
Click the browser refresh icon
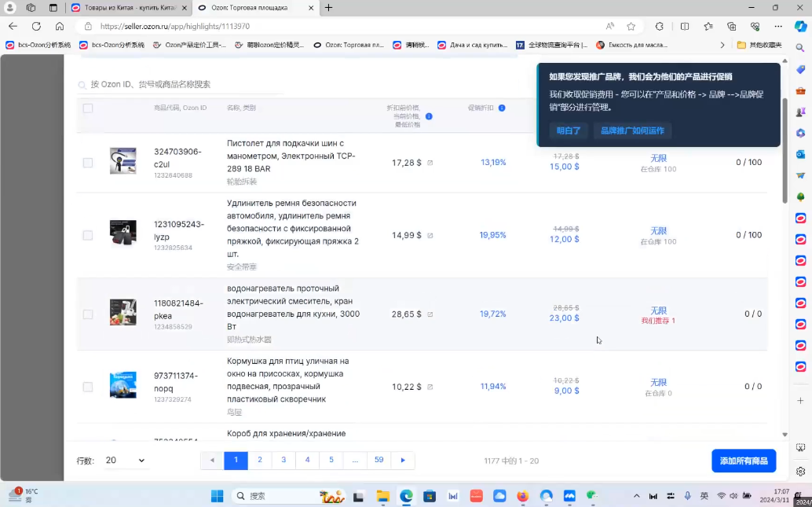point(36,26)
